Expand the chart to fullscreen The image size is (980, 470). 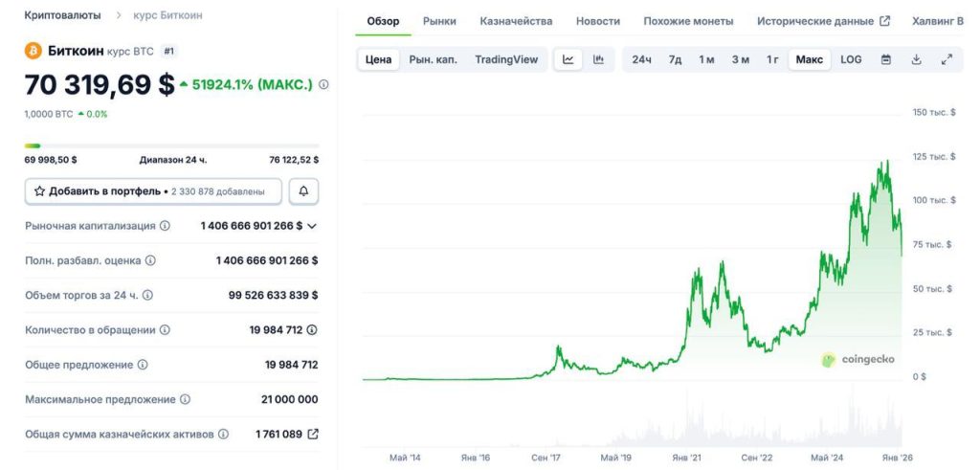click(x=947, y=59)
